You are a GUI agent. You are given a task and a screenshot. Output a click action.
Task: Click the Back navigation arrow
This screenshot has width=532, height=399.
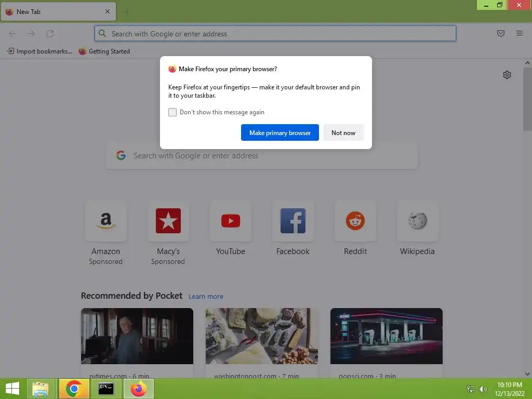point(12,34)
